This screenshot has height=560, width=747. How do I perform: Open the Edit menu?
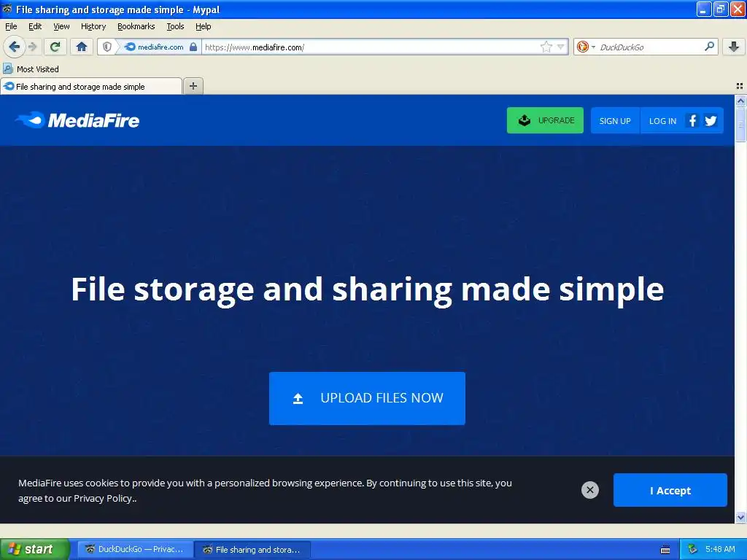click(x=35, y=26)
